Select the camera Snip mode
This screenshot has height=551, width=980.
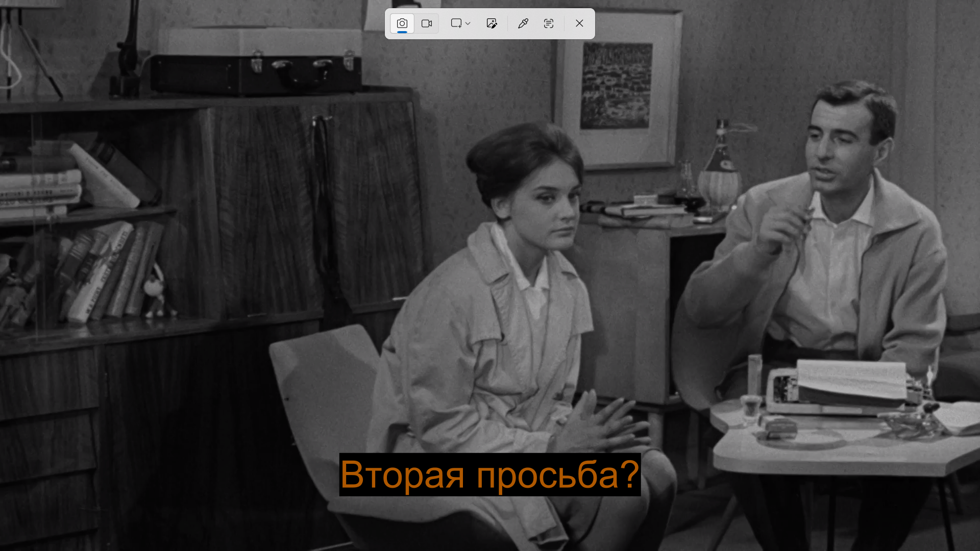402,23
